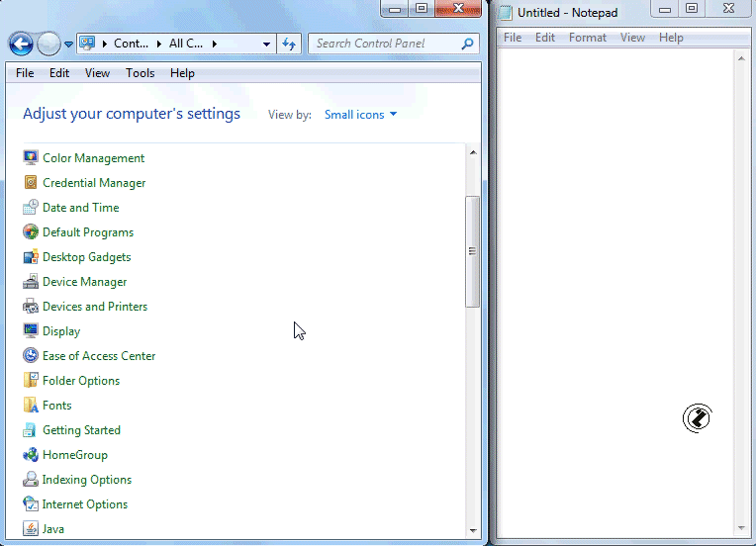Open the Tools menu in Control Panel
This screenshot has width=756, height=546.
(140, 73)
